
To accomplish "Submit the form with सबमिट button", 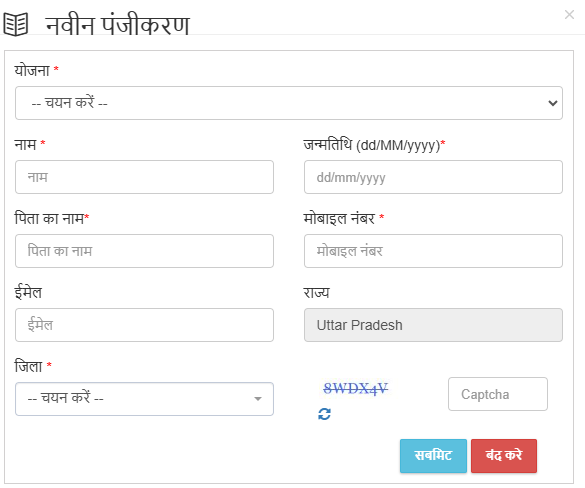I will 433,456.
